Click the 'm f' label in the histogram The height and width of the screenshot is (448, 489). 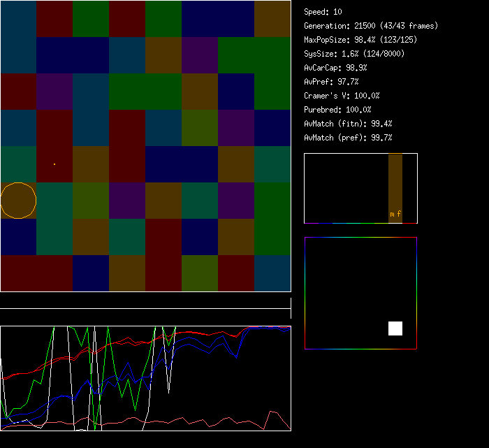395,214
